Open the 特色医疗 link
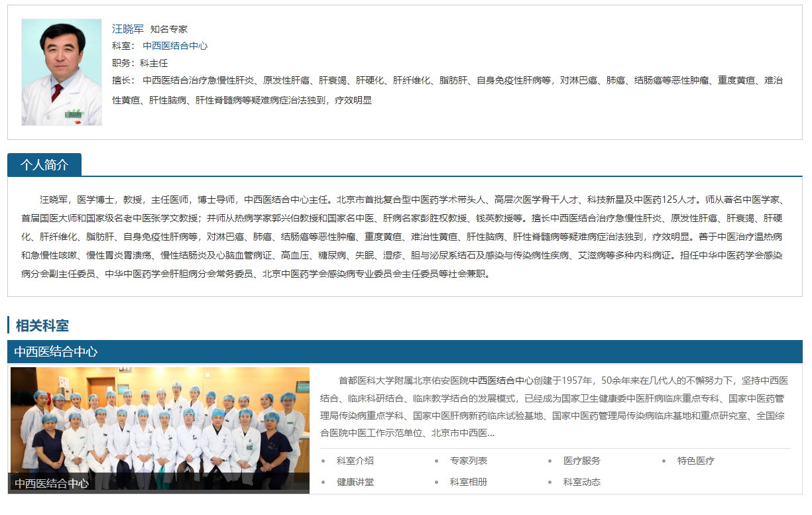The width and height of the screenshot is (812, 515). pyautogui.click(x=696, y=461)
